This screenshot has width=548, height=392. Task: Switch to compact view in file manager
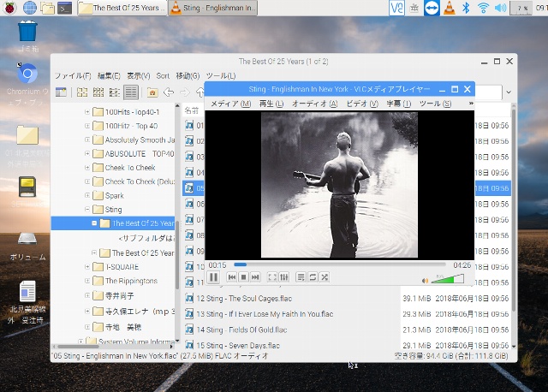(x=114, y=92)
